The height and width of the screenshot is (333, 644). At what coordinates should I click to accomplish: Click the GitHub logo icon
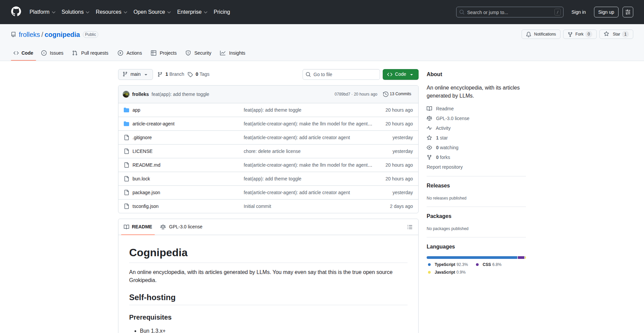tap(16, 12)
